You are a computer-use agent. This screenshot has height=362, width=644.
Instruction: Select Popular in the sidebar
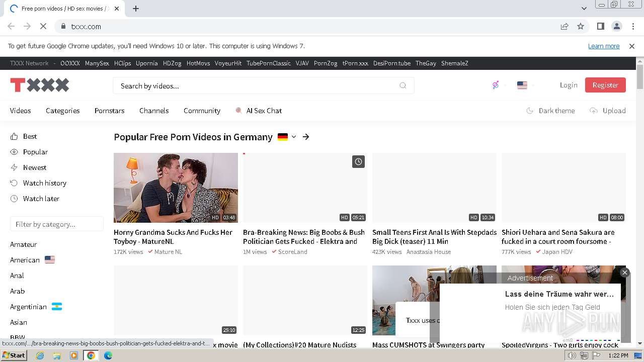[x=29, y=152]
